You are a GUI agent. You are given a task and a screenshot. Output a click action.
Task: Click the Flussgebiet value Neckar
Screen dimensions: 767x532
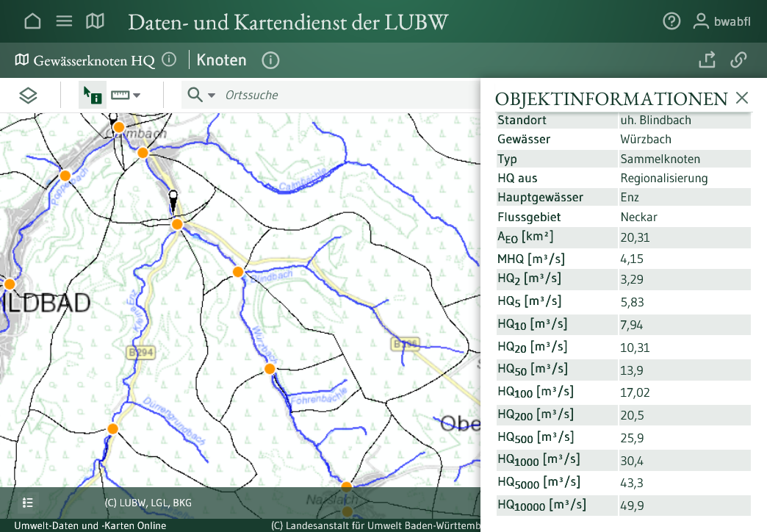click(x=638, y=217)
